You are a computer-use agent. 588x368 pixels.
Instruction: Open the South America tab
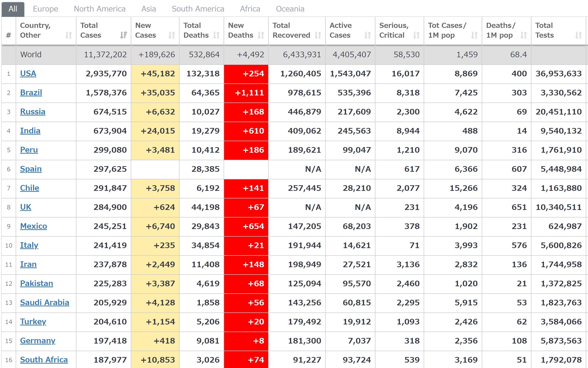pos(198,9)
